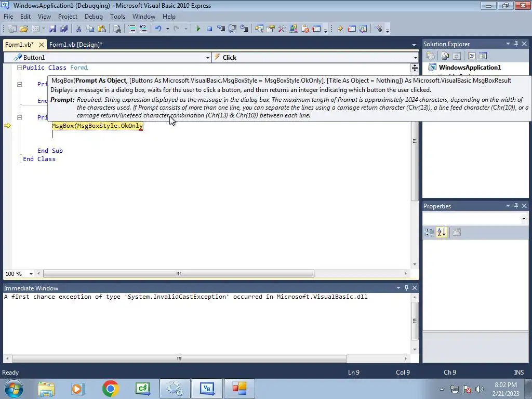The width and height of the screenshot is (532, 399).
Task: Open the editor zoom 100 % dropdown
Action: tap(31, 274)
